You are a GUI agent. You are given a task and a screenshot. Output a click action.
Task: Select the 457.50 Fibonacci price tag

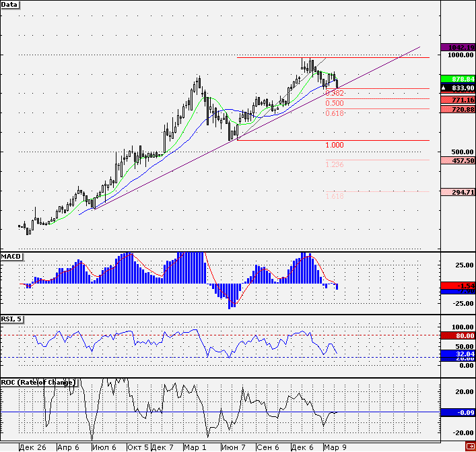[x=458, y=160]
